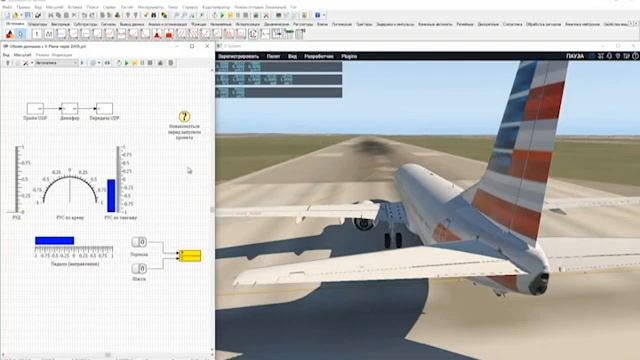Select the first red triangle source block
The image size is (640, 360).
coord(158,34)
